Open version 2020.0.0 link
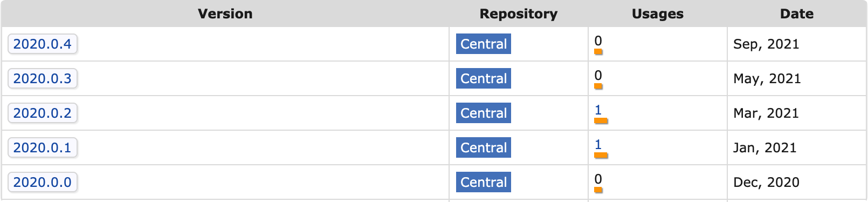Screen dimensions: 868x202 [x=43, y=182]
